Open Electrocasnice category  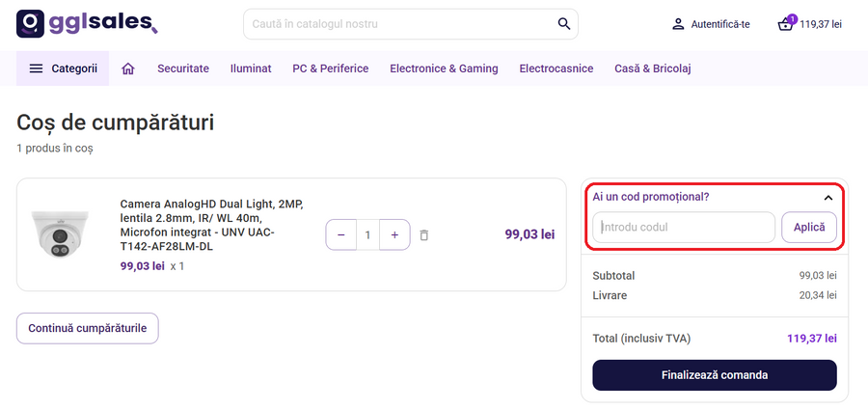[x=556, y=68]
